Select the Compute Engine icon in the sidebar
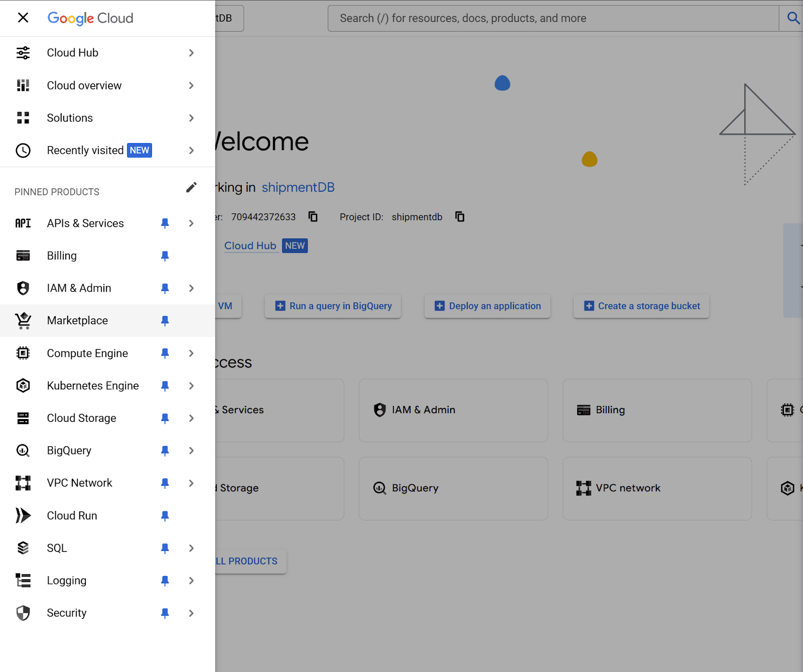803x672 pixels. pyautogui.click(x=23, y=353)
